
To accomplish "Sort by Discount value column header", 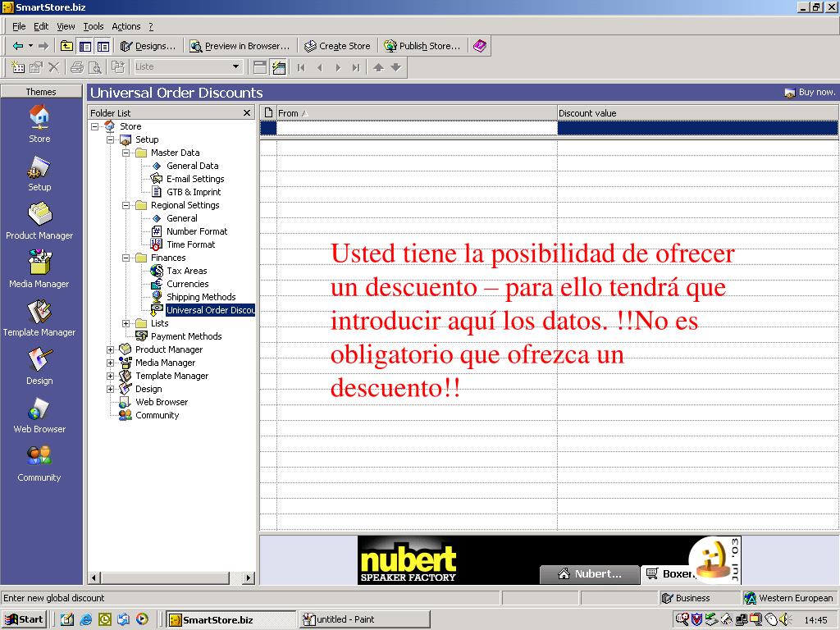I will click(x=697, y=113).
